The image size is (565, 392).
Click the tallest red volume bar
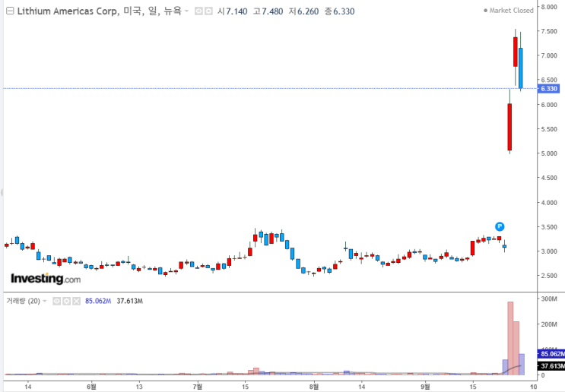(x=510, y=338)
